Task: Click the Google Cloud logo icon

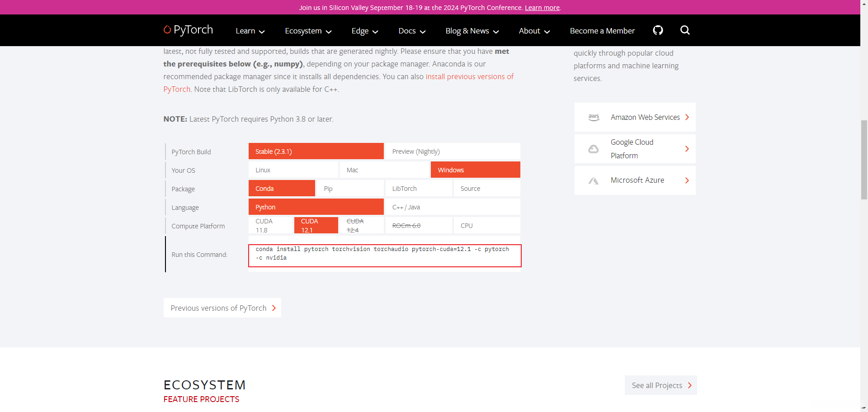Action: coord(594,149)
